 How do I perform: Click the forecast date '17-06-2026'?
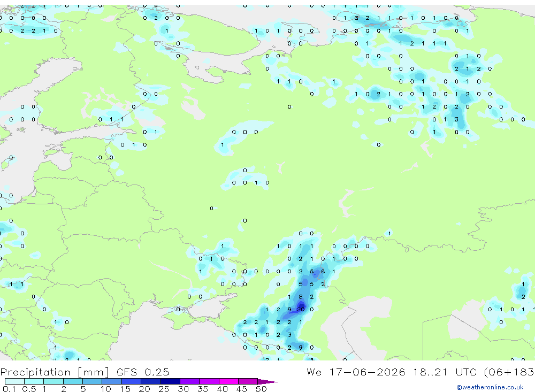[367, 372]
